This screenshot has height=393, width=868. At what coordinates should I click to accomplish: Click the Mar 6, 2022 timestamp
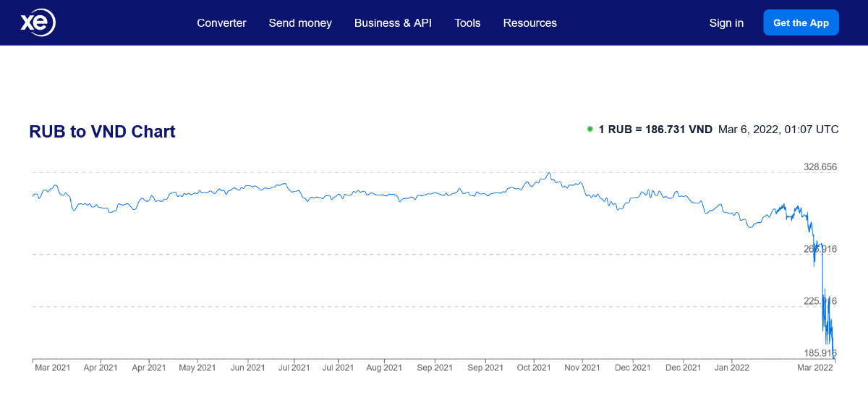click(778, 130)
